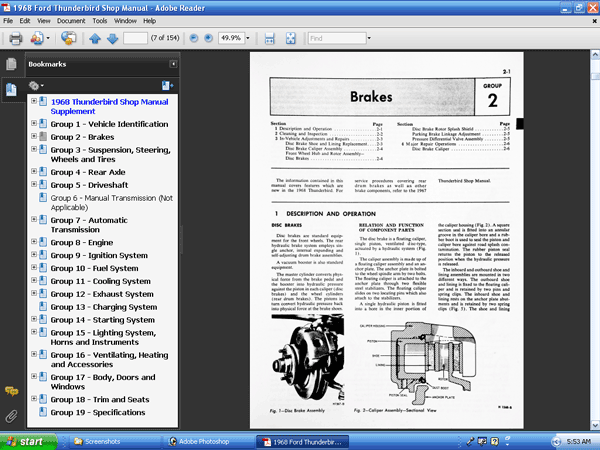
Task: Open dropdown arrow beside collaboration icon
Action: coord(48,38)
